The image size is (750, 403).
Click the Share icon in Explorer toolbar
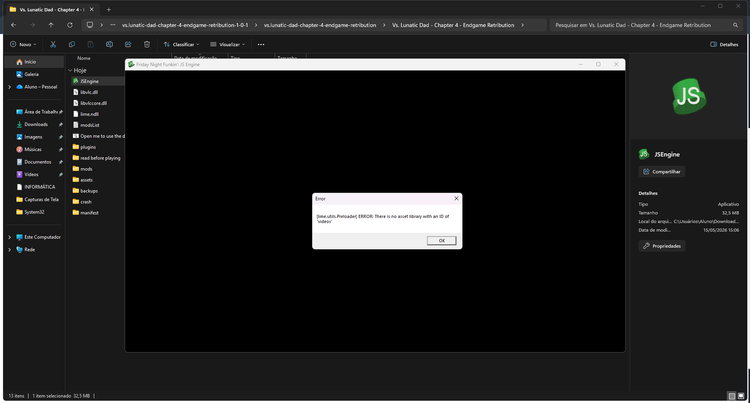(128, 44)
